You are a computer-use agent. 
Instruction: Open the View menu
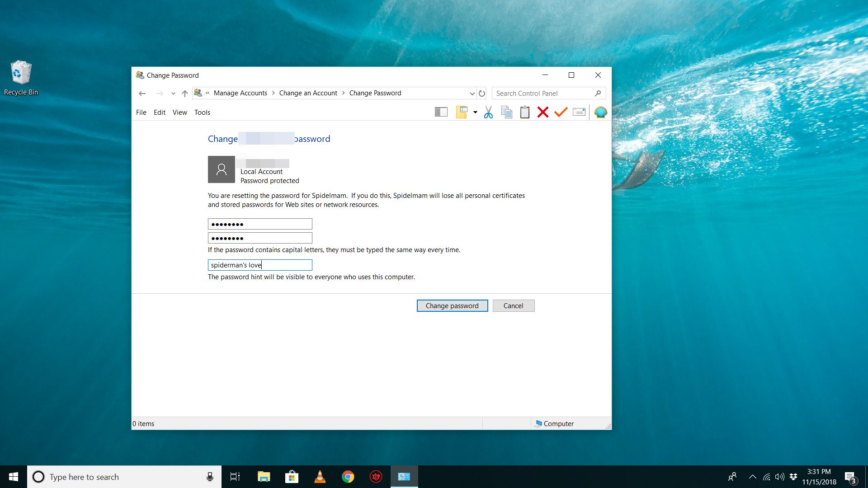coord(179,112)
